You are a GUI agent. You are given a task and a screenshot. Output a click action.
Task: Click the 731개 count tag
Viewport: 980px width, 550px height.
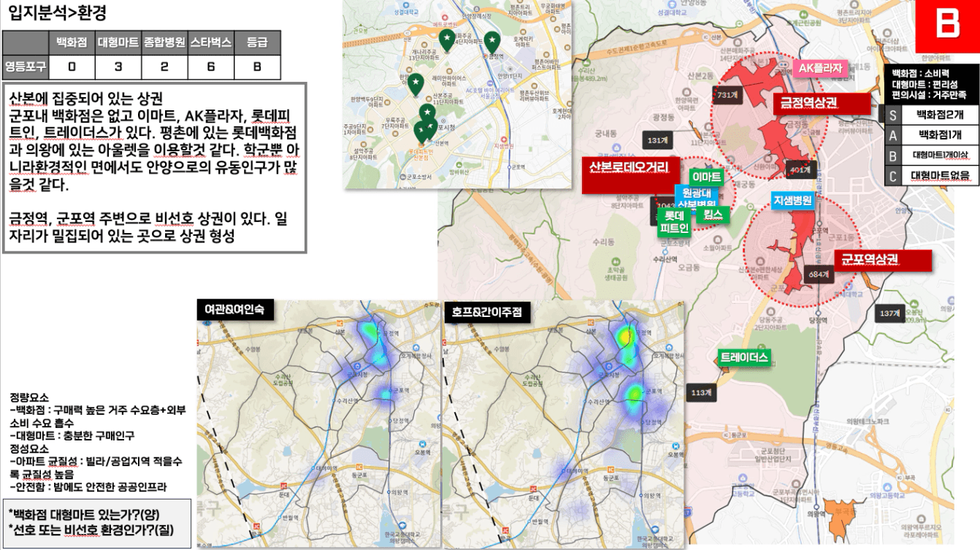point(729,95)
